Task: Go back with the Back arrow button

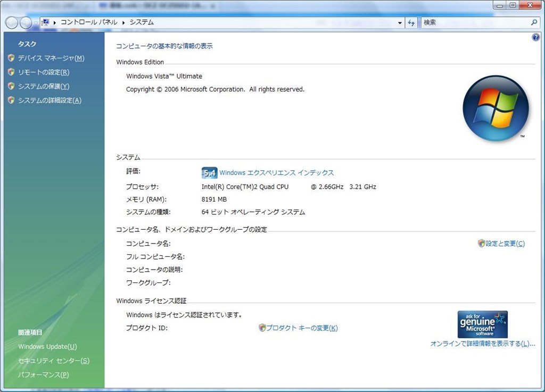Action: point(12,23)
